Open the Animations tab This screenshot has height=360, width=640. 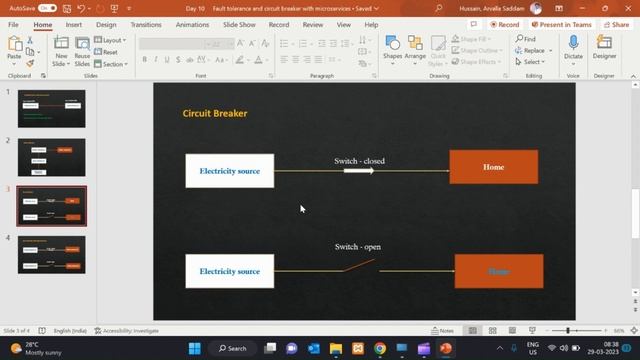click(192, 25)
